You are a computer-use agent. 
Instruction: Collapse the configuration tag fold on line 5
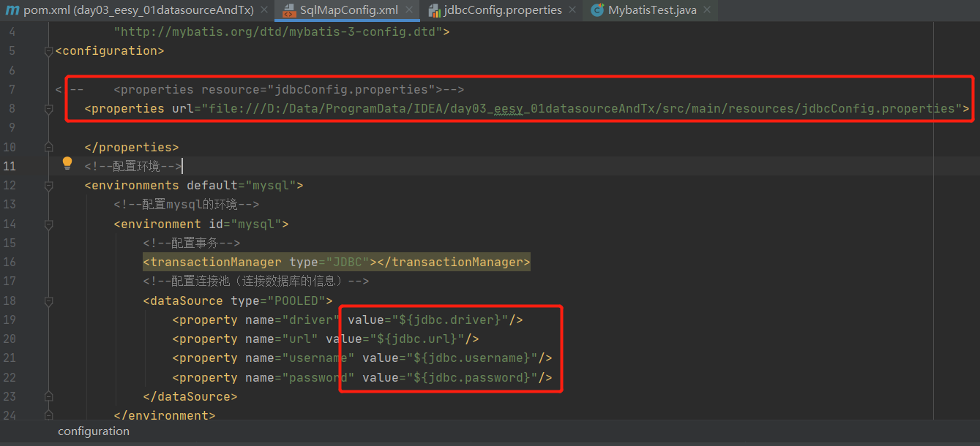click(x=48, y=51)
